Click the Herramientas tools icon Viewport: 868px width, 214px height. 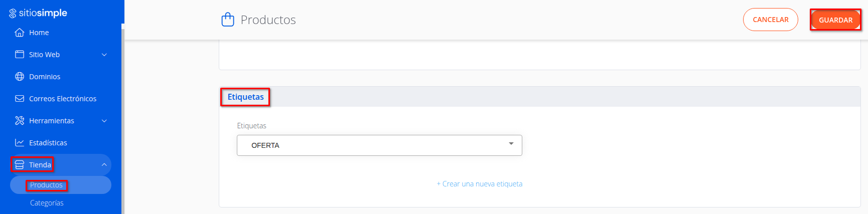coord(20,120)
